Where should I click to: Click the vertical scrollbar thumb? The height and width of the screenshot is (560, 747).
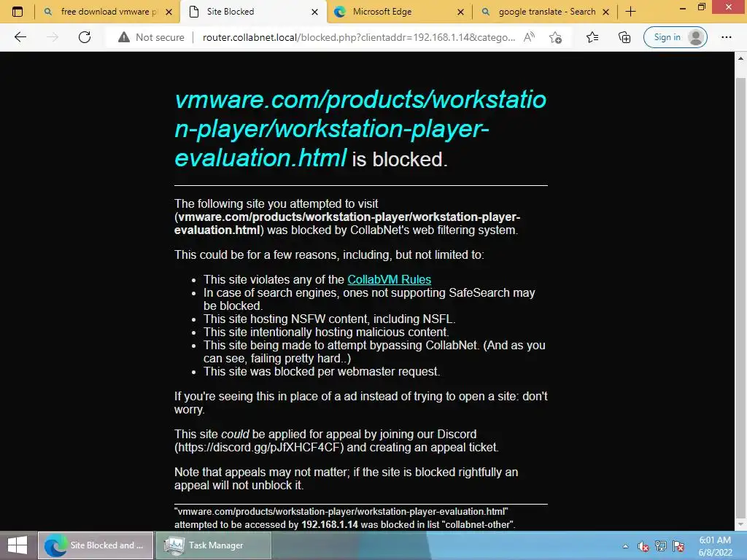(x=741, y=297)
